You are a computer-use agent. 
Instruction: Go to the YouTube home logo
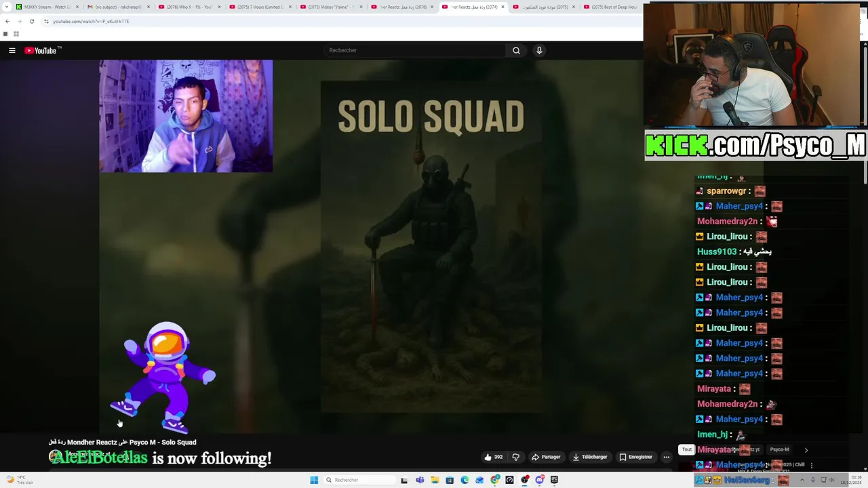pyautogui.click(x=43, y=50)
